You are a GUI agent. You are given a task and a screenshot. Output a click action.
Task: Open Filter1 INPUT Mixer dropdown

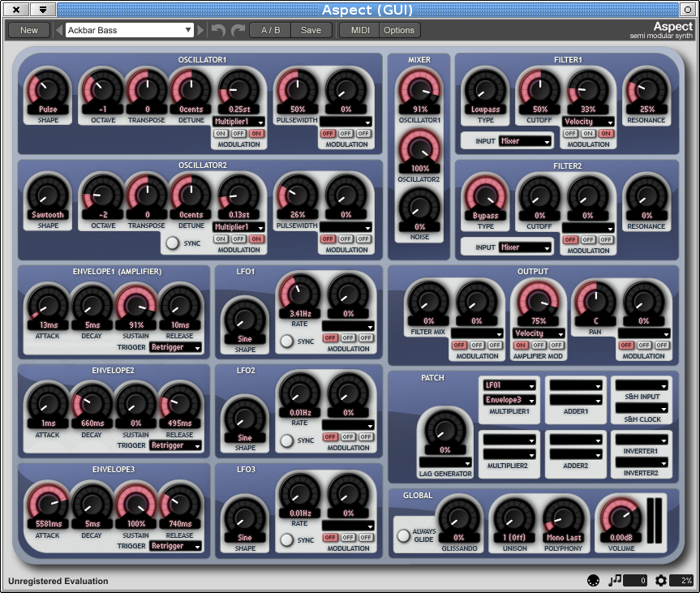525,141
